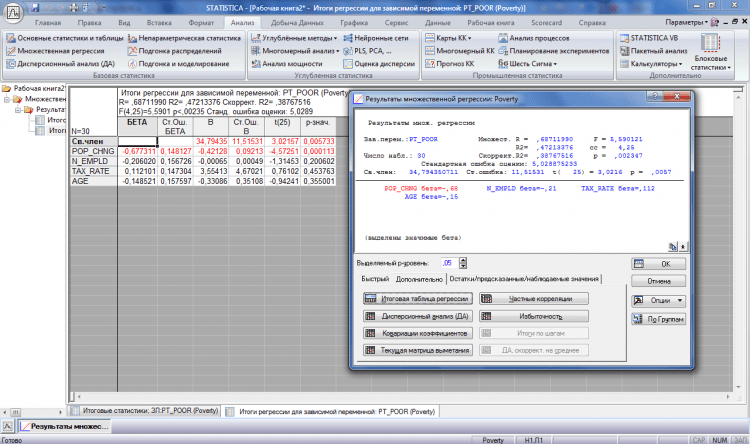Select Результаты множес... taskbar window button
Image resolution: width=750 pixels, height=444 pixels.
tap(65, 426)
